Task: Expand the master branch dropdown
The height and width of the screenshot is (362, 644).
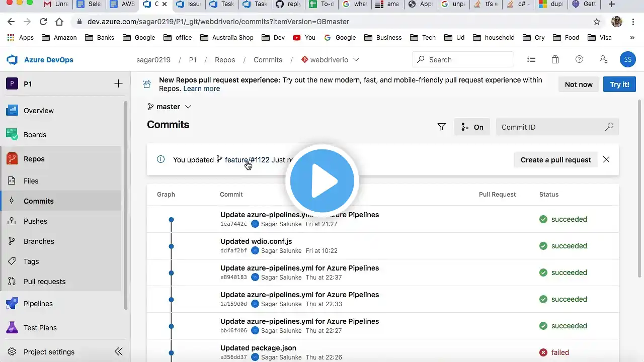Action: (170, 107)
